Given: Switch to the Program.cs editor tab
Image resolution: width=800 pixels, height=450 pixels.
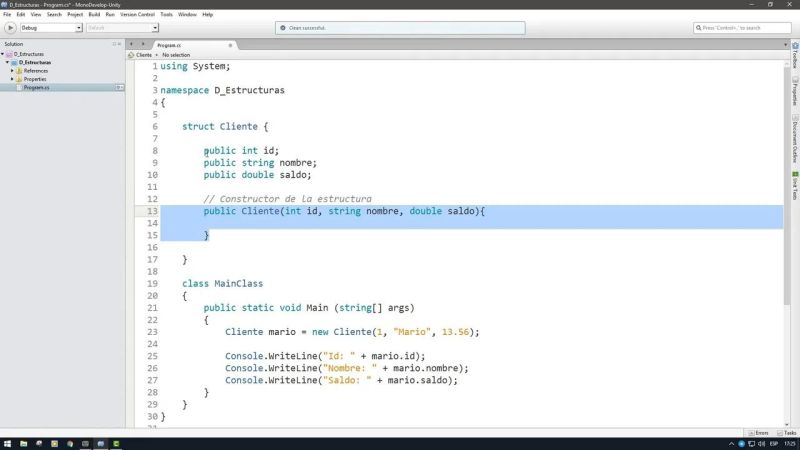Looking at the screenshot, I should coord(169,45).
